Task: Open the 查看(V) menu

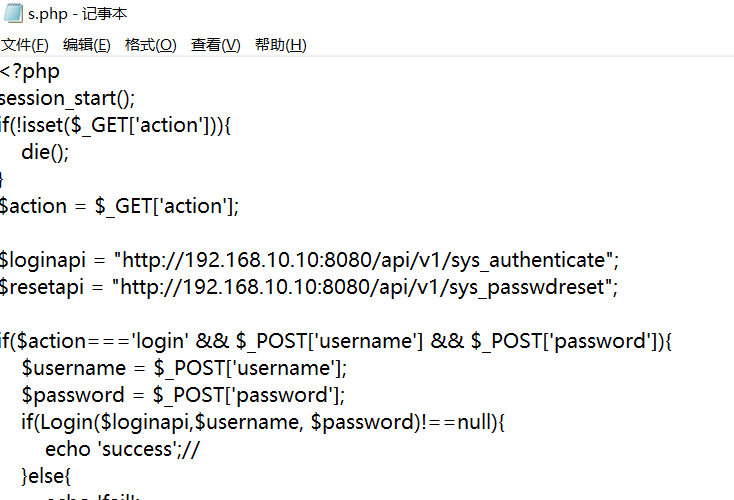Action: pos(216,45)
